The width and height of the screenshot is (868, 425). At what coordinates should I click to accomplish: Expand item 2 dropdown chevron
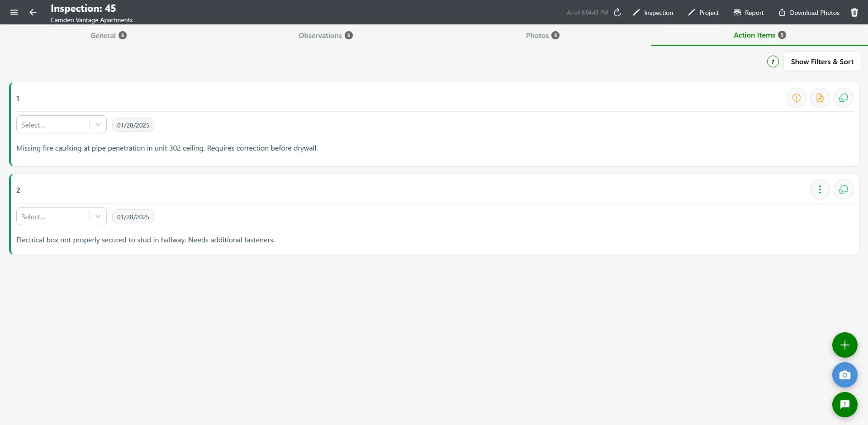click(98, 217)
